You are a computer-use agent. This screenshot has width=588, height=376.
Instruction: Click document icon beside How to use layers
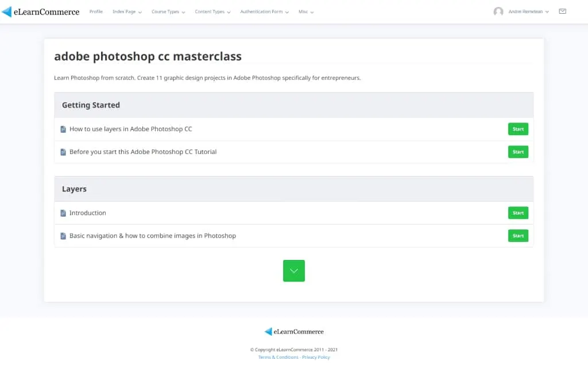63,129
